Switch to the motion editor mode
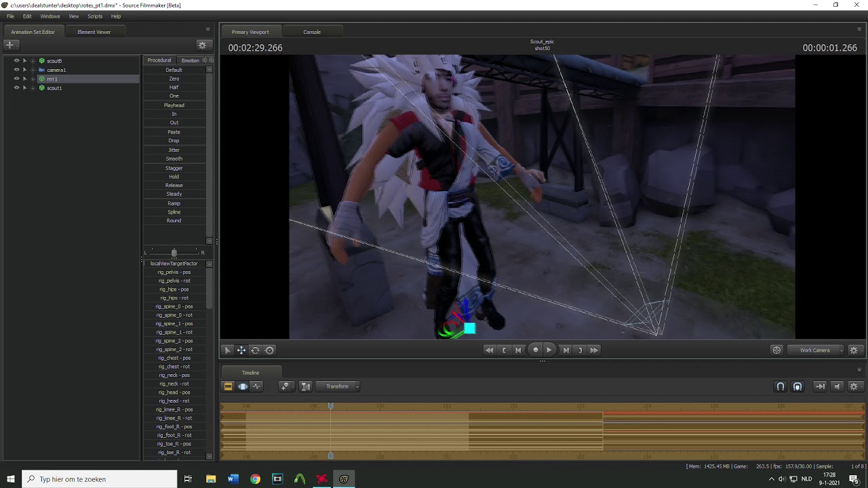 click(242, 386)
